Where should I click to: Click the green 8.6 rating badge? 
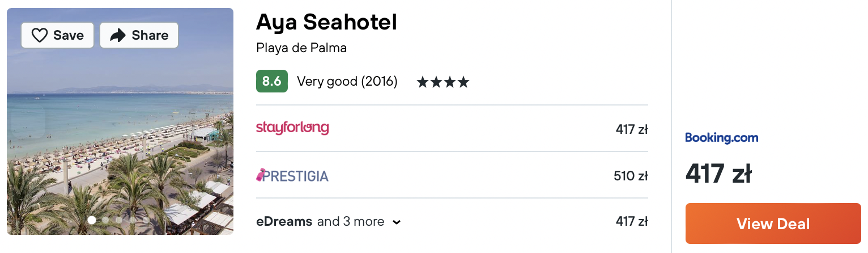point(272,81)
